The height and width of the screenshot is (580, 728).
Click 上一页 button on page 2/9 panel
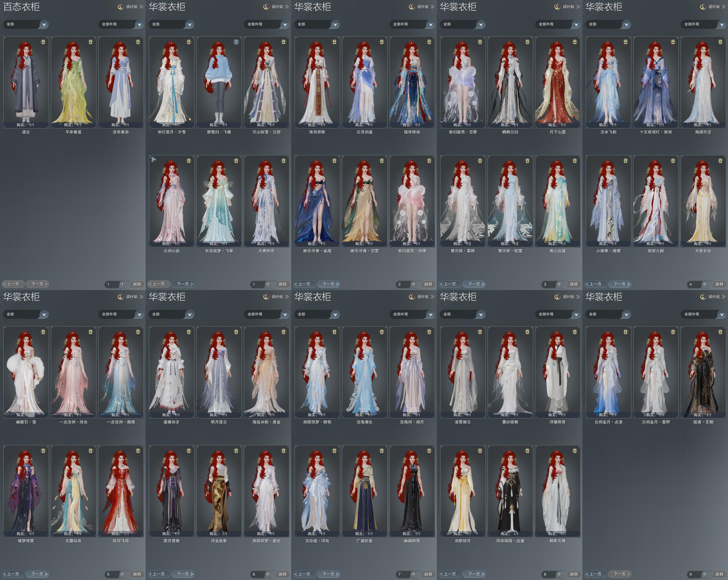(304, 284)
